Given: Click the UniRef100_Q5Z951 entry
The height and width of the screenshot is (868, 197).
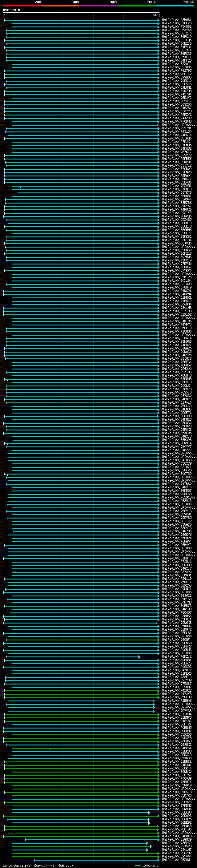Looking at the screenshot, I should coord(177,186).
